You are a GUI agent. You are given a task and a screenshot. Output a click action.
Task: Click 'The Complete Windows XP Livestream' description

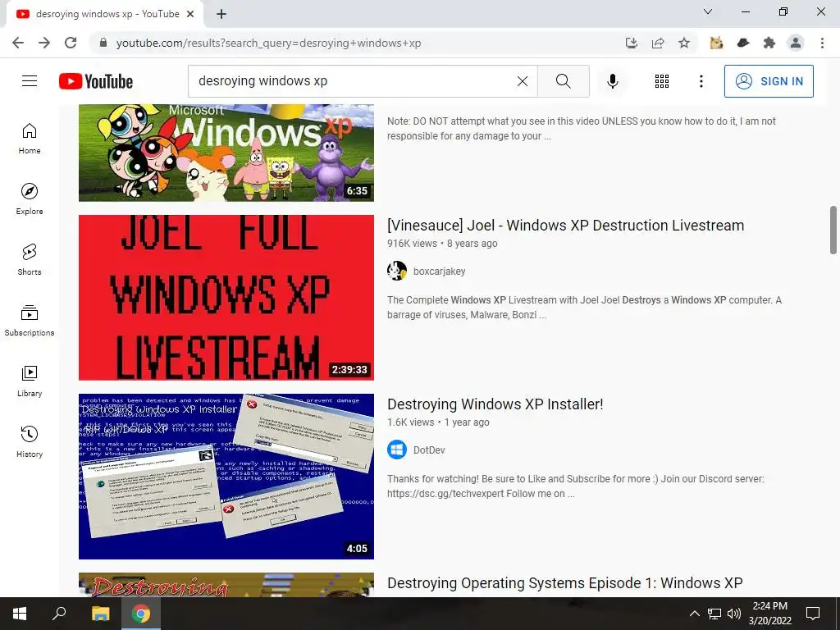584,308
